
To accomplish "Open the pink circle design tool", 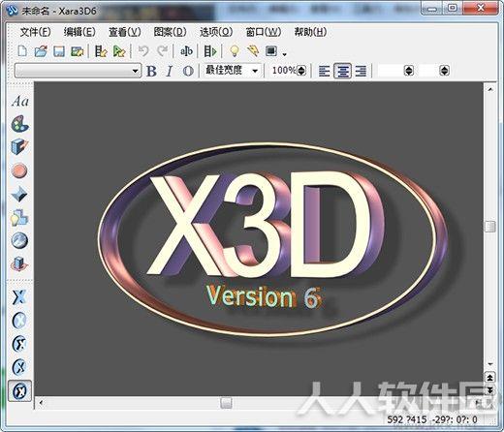I will 19,170.
